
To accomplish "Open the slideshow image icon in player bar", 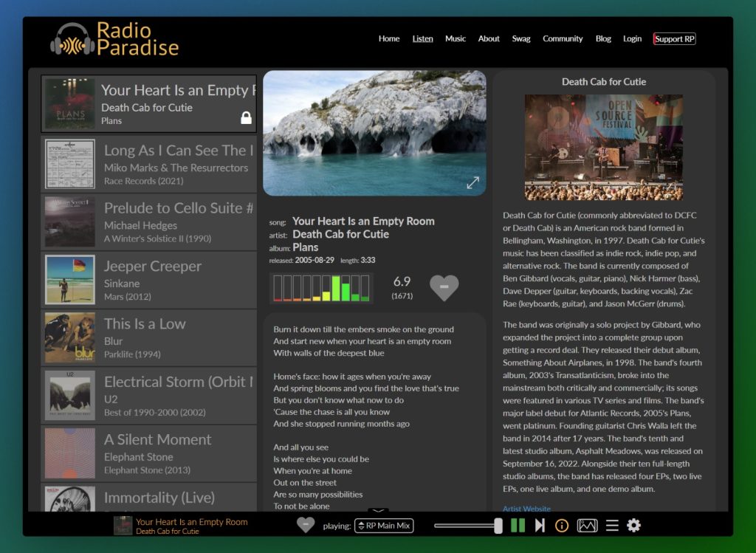I will tap(587, 526).
